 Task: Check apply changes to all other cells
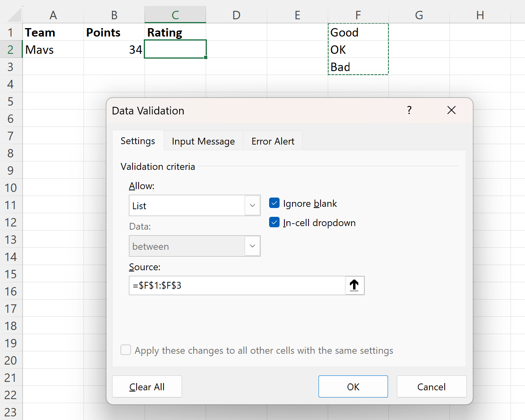125,350
